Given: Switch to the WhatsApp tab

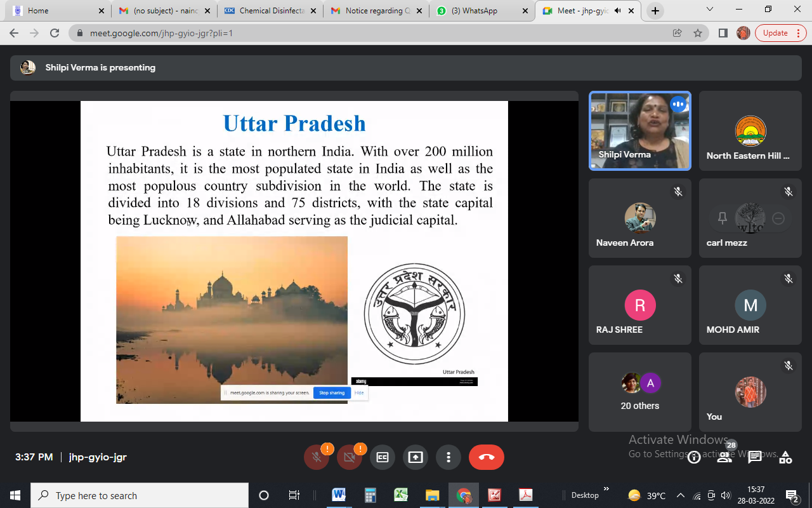Looking at the screenshot, I should (481, 11).
